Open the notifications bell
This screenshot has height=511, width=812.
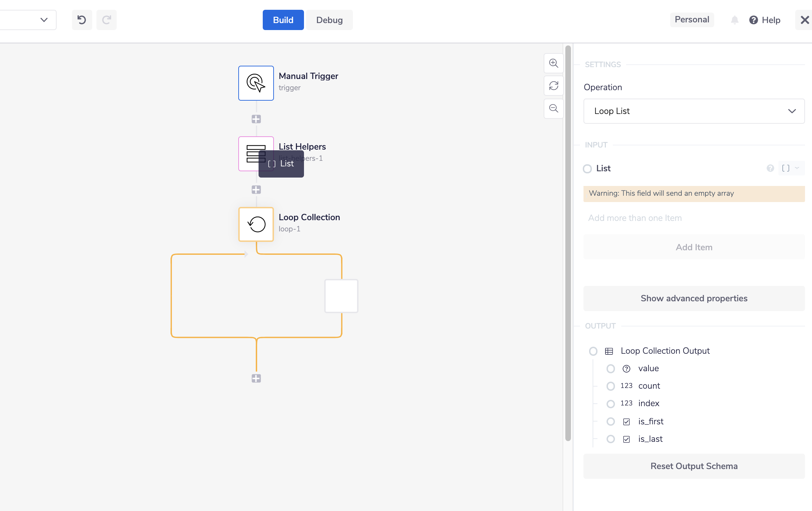pyautogui.click(x=734, y=20)
